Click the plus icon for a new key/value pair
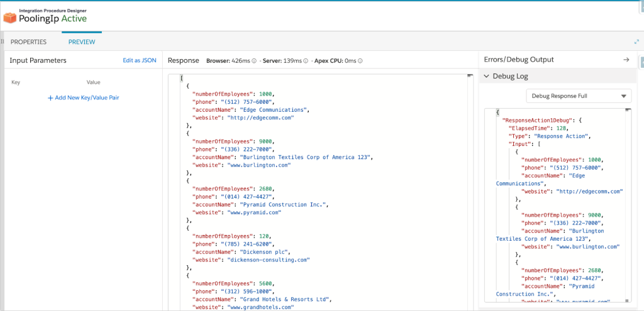644x311 pixels. click(50, 98)
